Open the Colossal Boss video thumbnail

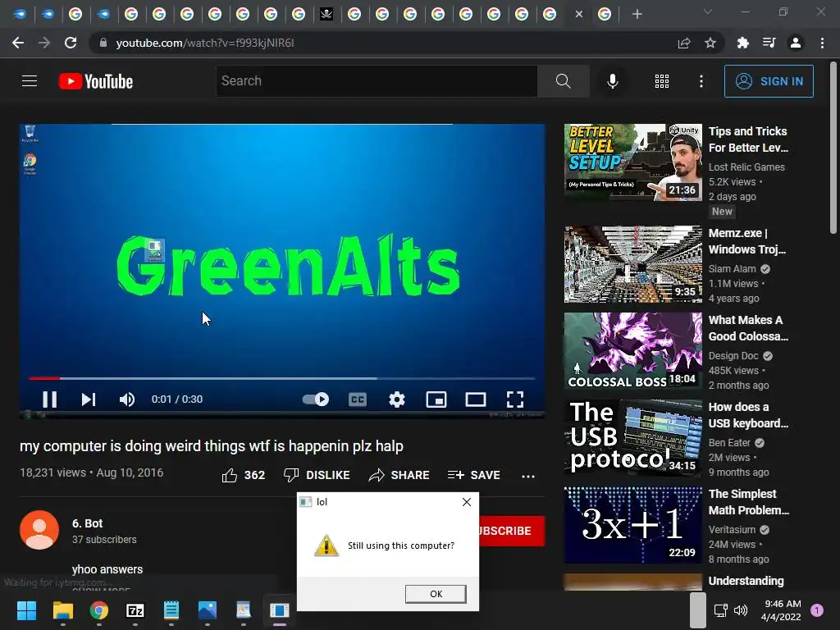[x=632, y=351]
